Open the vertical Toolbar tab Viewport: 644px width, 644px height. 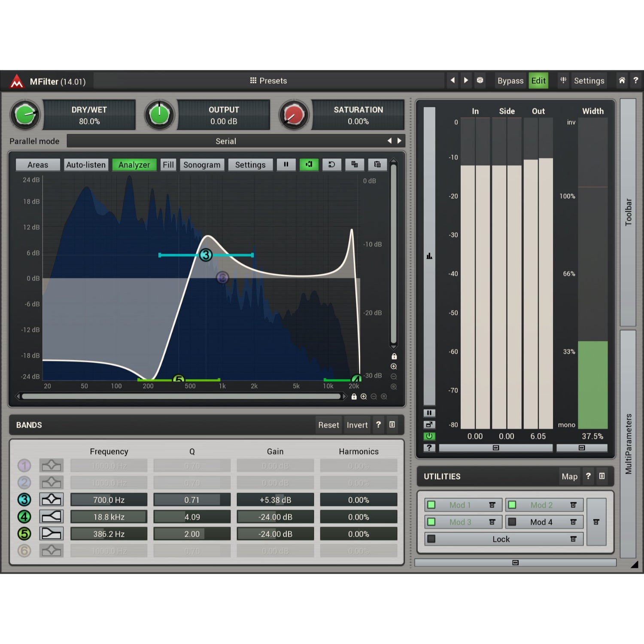coord(628,212)
